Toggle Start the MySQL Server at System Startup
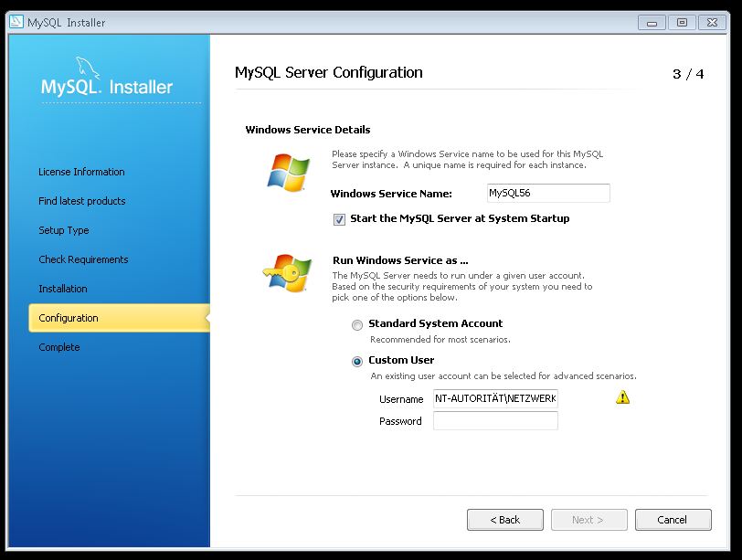742x560 pixels. [339, 219]
